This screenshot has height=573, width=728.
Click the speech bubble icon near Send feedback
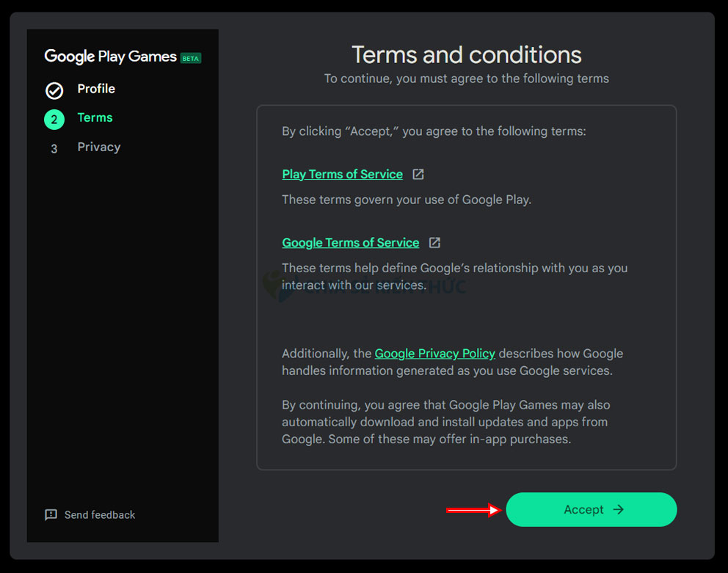51,514
